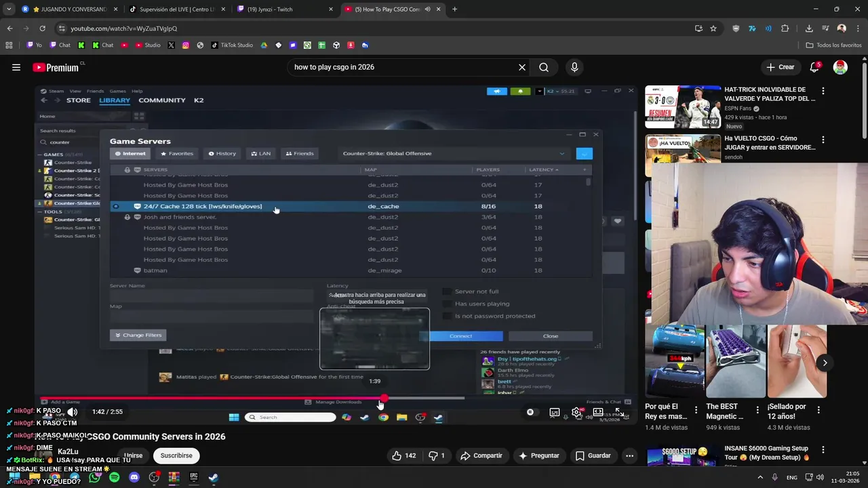Dislike the video with thumbs down
868x488 pixels.
coord(437,455)
